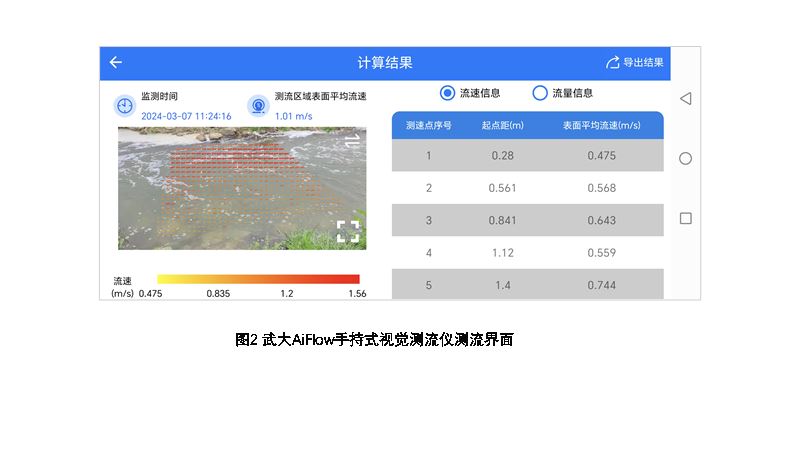
Task: Select the 流量信息 radio button
Action: pos(540,93)
